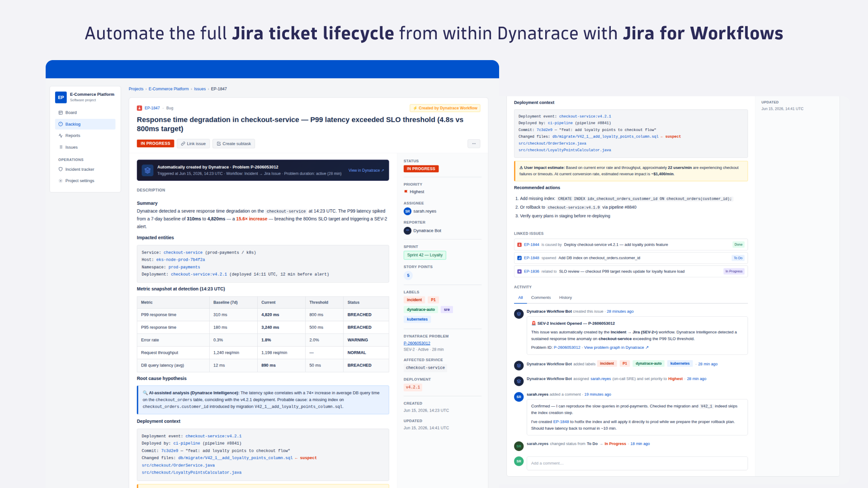Click the 'incident' label in sidebar Labels
This screenshot has height=488, width=868.
[414, 300]
